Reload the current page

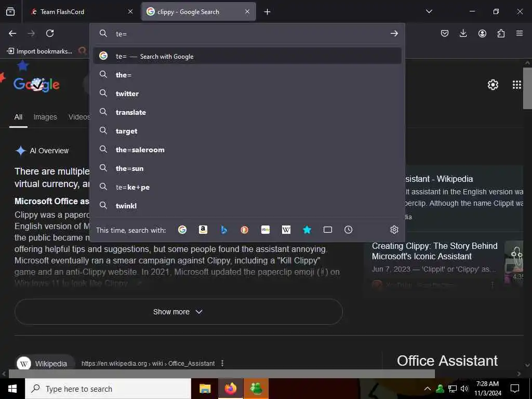pos(50,33)
